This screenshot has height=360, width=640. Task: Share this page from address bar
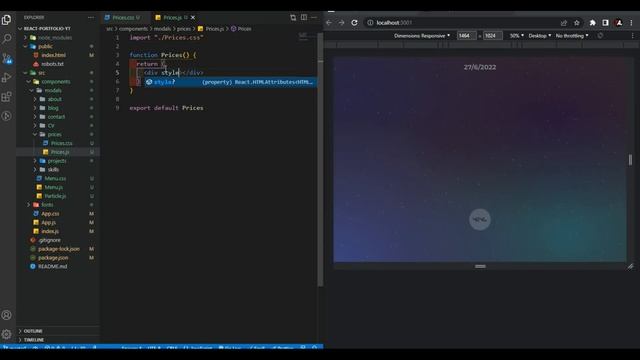click(x=564, y=23)
